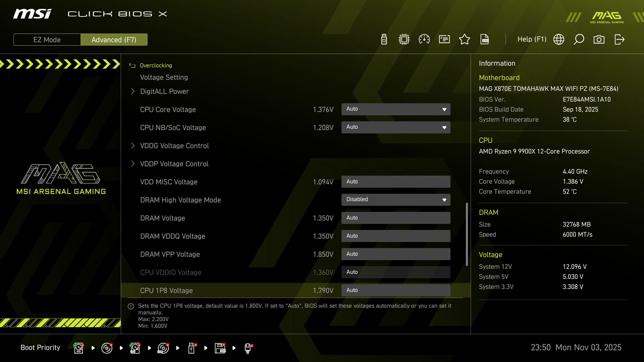Open the M-Flash USB utility icon
Screen dimensions: 644x362
tap(384, 39)
